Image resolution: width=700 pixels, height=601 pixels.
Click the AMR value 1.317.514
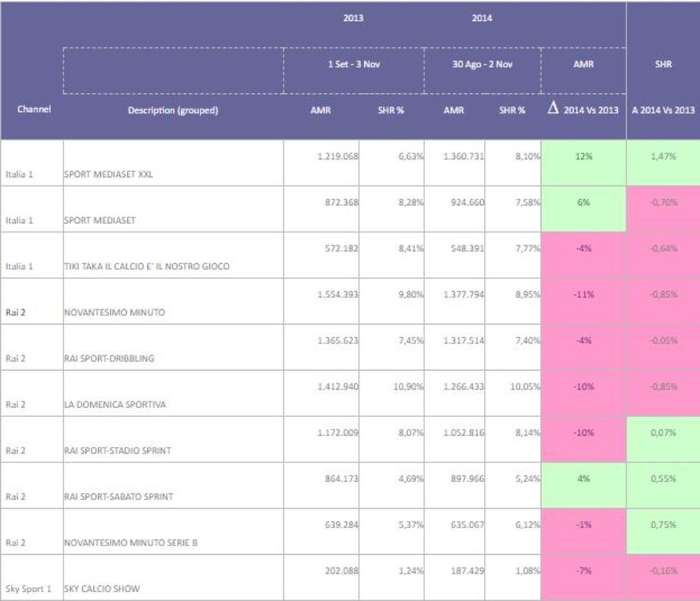(x=464, y=340)
